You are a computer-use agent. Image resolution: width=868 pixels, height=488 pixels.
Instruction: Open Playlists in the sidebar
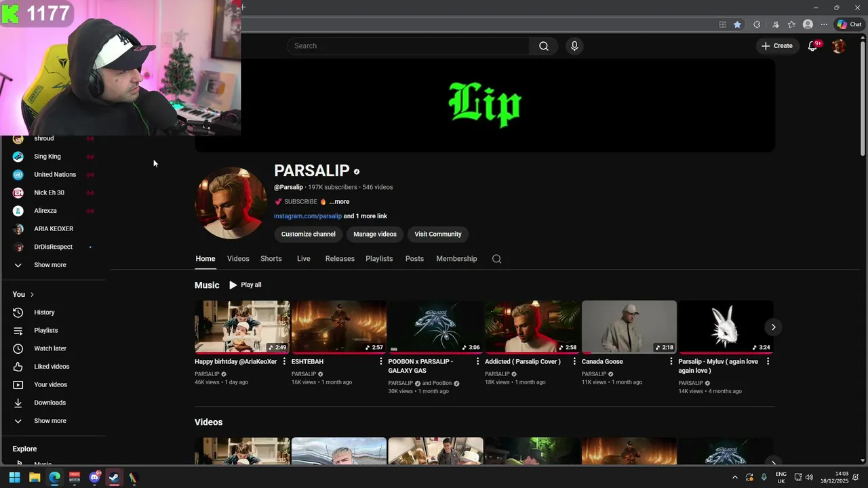(54, 331)
